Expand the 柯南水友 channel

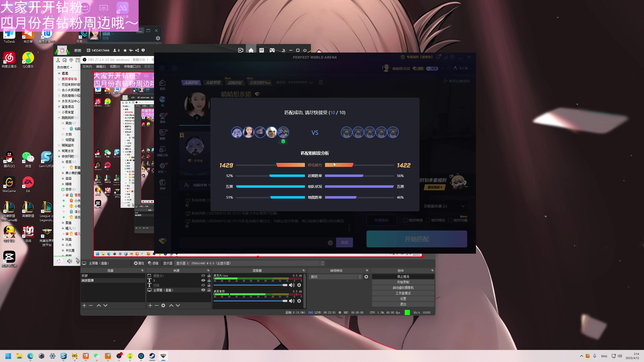click(x=59, y=151)
